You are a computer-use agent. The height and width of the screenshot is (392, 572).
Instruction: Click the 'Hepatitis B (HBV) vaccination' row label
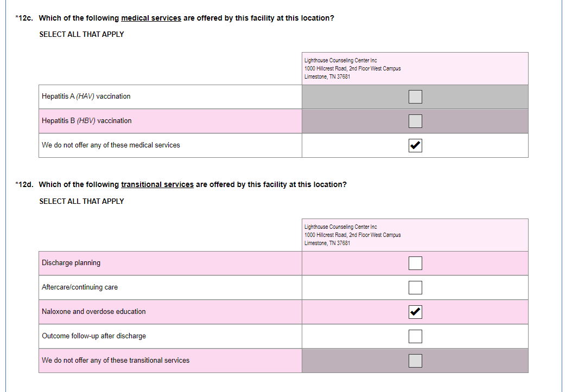click(87, 121)
